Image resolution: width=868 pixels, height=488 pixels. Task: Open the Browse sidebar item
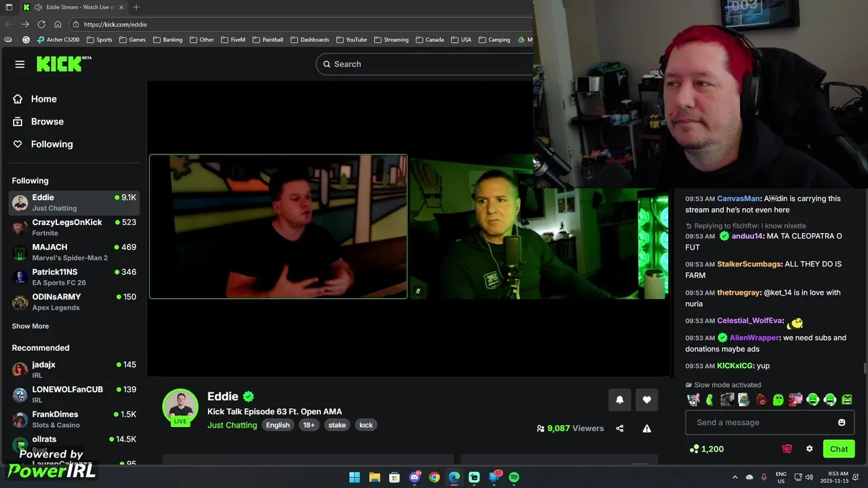[47, 121]
